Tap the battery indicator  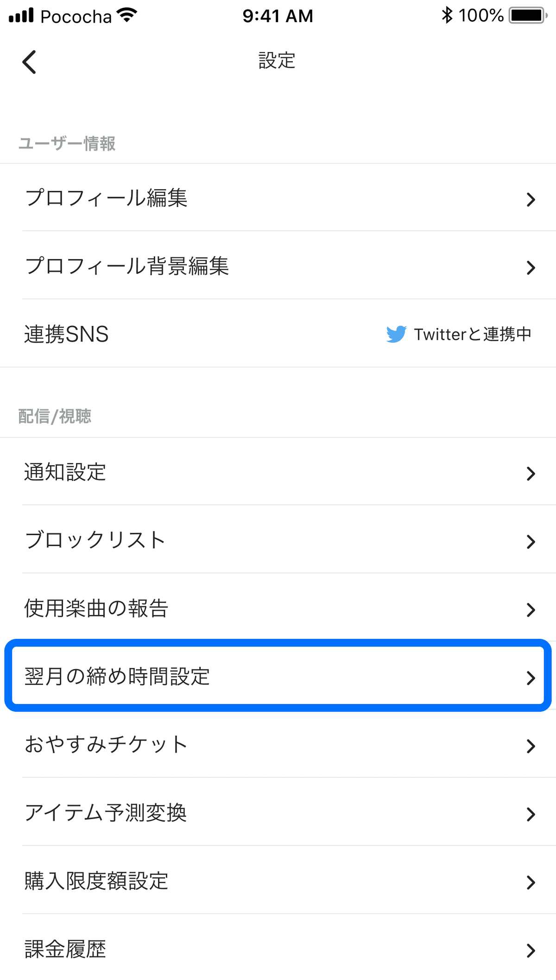pyautogui.click(x=526, y=15)
